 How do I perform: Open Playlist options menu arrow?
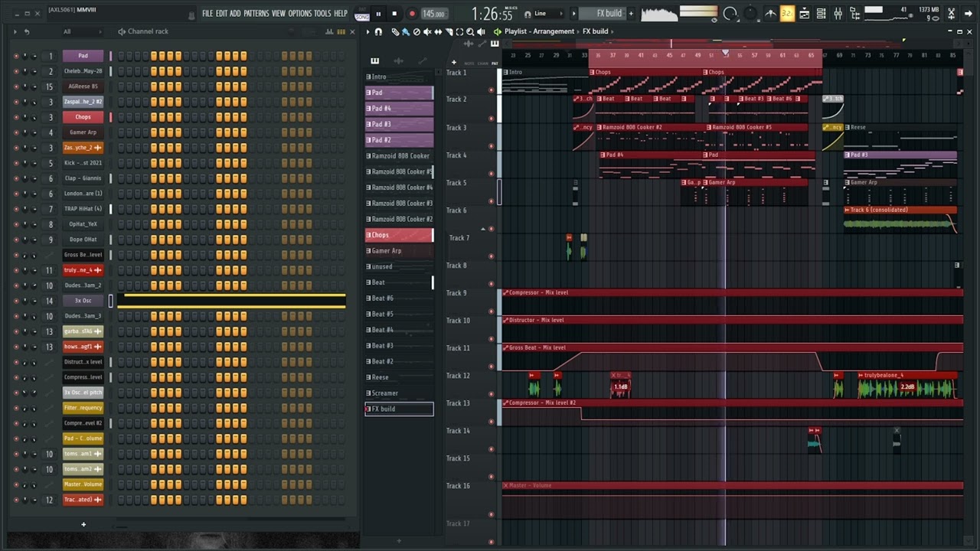click(x=368, y=31)
